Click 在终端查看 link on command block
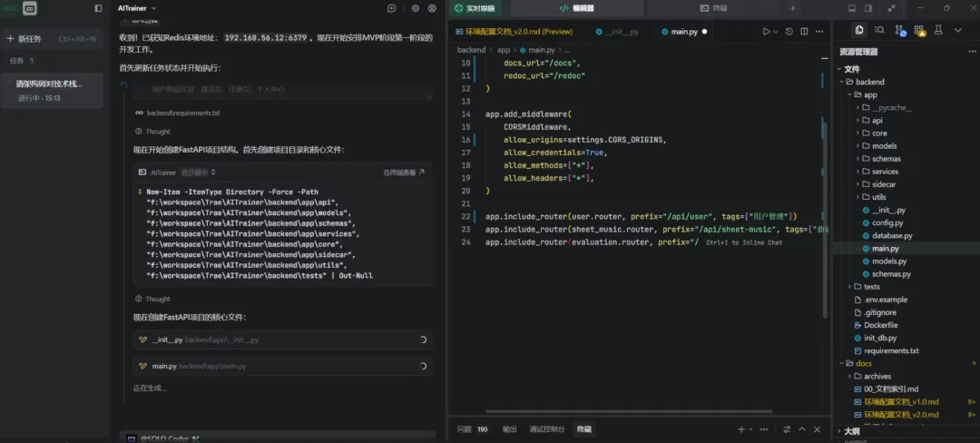The image size is (980, 443). pos(404,172)
